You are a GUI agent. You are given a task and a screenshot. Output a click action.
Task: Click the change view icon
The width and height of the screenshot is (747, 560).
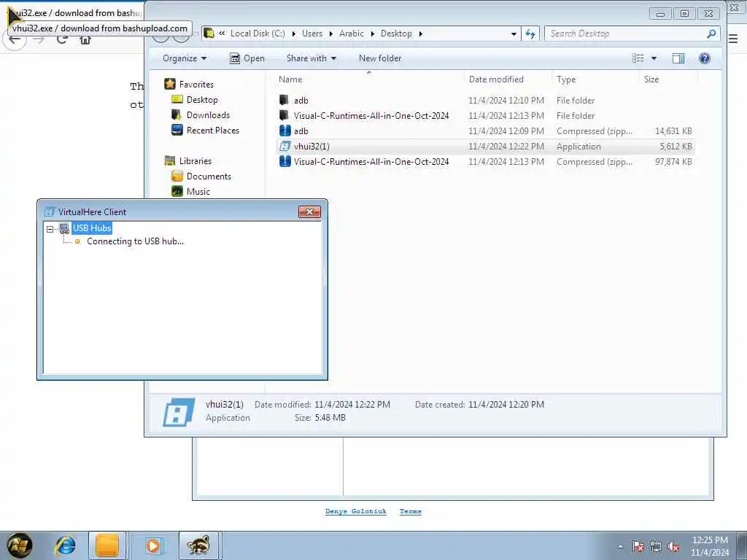click(x=638, y=58)
